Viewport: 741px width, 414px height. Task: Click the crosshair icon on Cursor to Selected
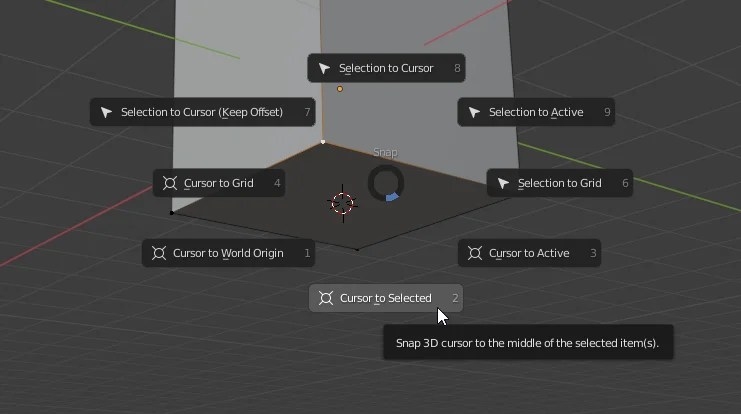click(x=325, y=298)
